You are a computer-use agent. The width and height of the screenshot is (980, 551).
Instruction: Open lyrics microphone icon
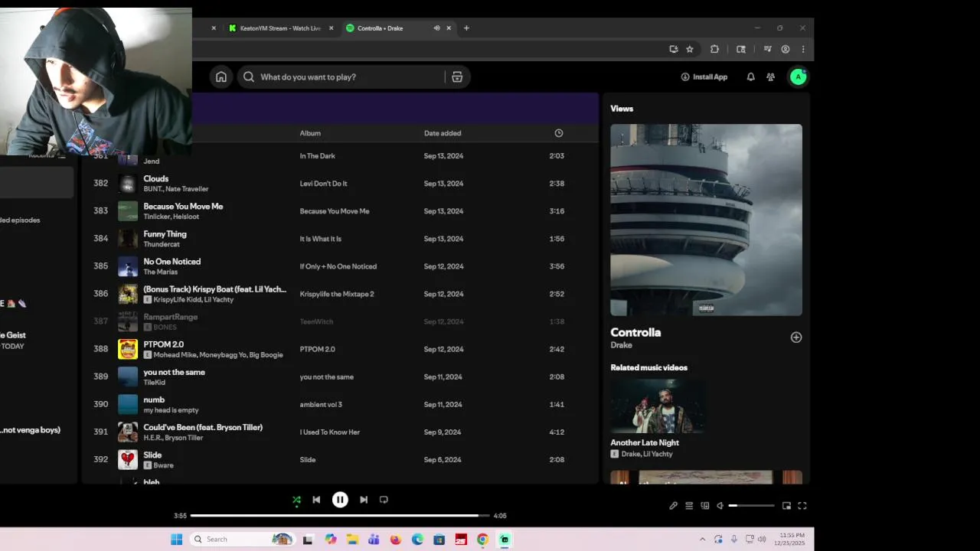pyautogui.click(x=673, y=506)
